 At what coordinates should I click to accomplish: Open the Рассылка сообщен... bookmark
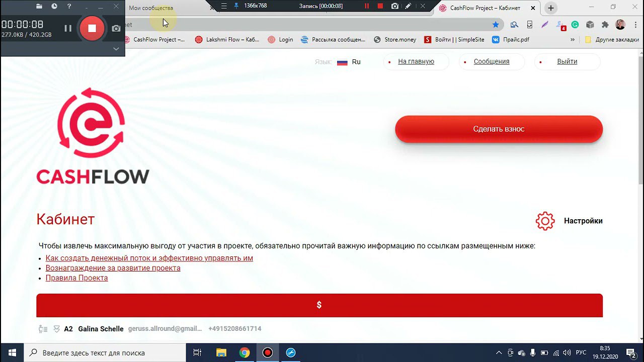click(x=333, y=40)
